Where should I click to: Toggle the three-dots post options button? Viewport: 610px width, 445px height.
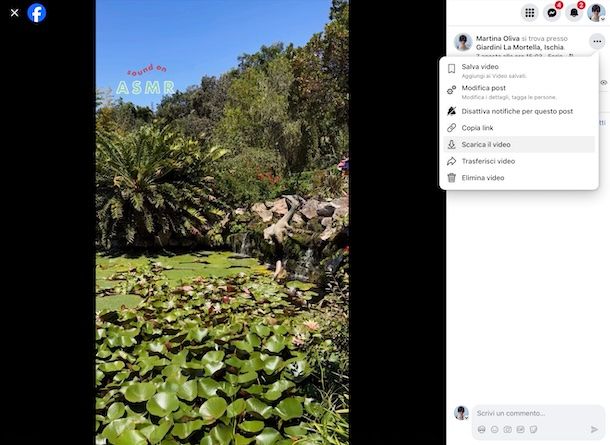(x=597, y=41)
